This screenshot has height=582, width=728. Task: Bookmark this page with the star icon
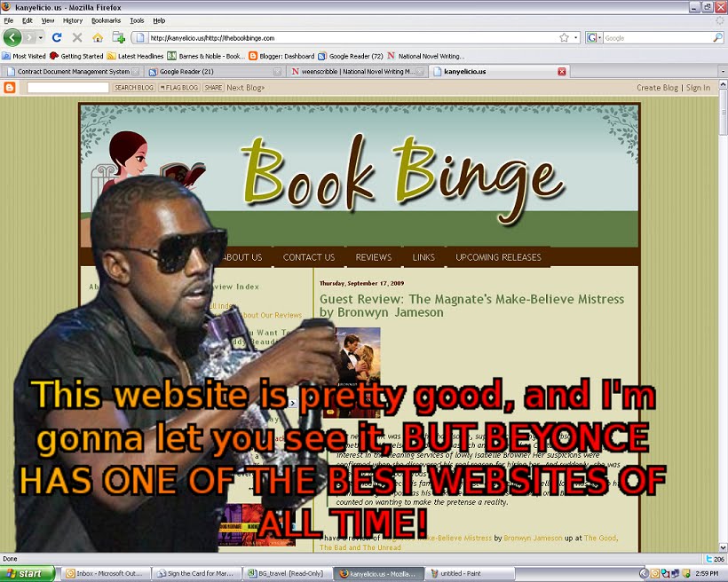tap(564, 37)
